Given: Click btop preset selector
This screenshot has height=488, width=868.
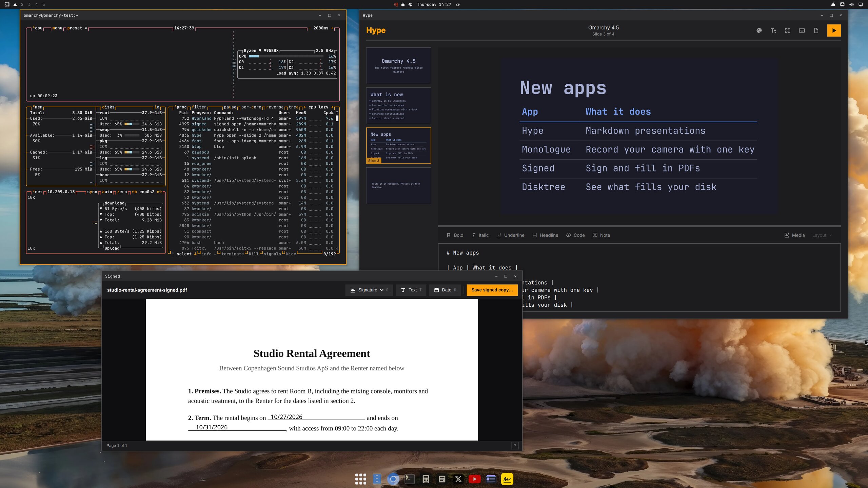Looking at the screenshot, I should point(77,28).
